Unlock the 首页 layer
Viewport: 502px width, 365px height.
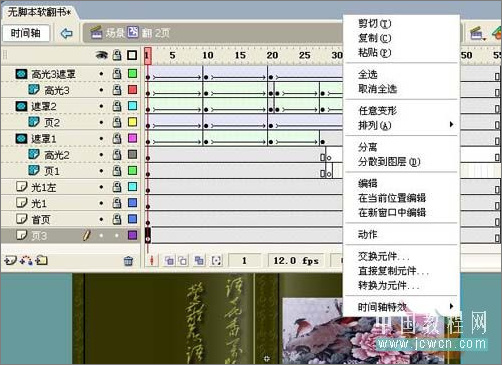click(x=117, y=219)
